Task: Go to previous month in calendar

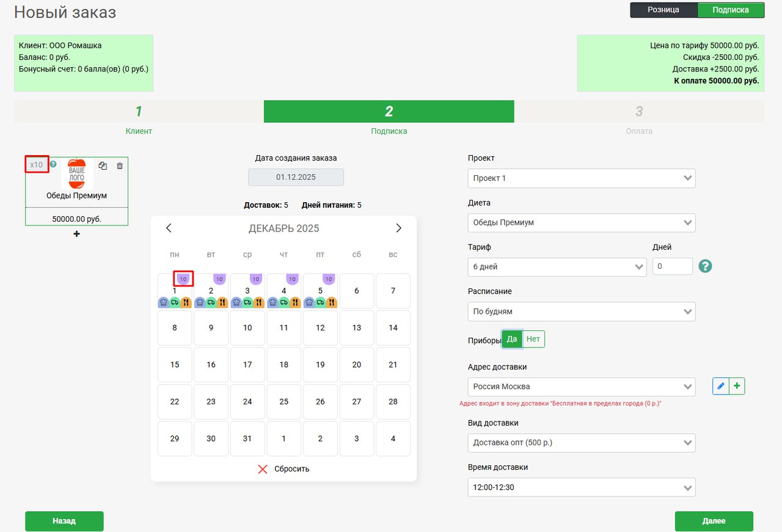Action: [169, 228]
